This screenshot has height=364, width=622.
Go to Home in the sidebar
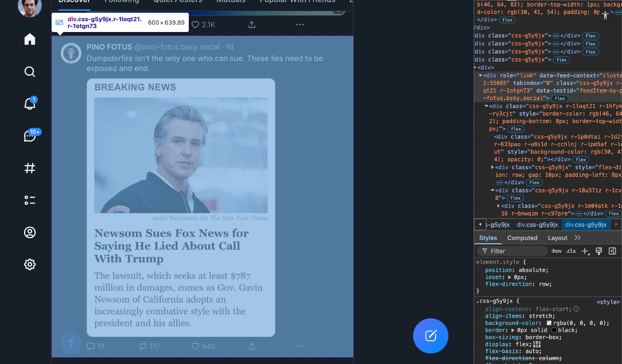point(30,39)
